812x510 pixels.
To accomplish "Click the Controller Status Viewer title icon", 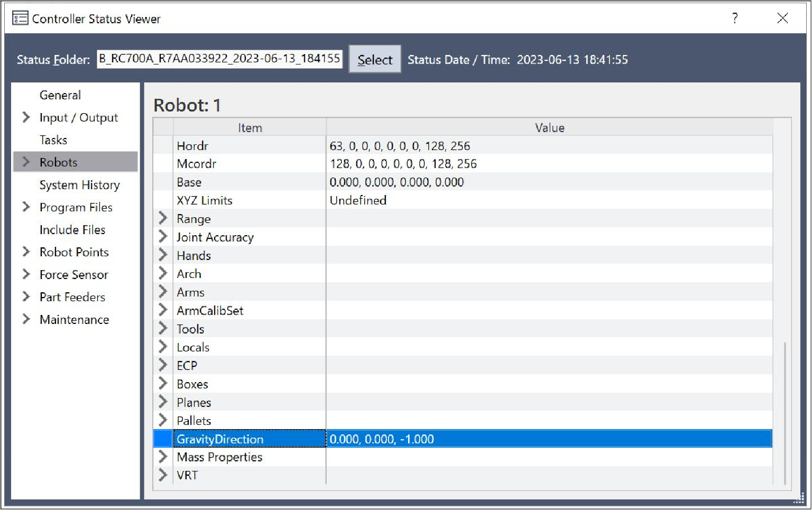I will point(20,18).
